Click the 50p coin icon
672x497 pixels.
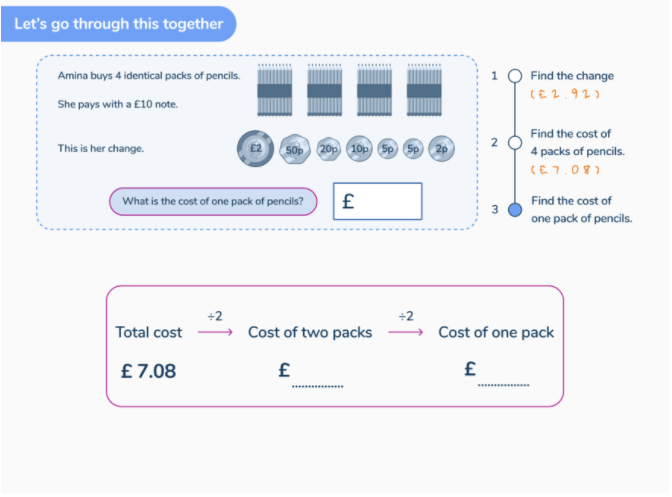click(294, 149)
